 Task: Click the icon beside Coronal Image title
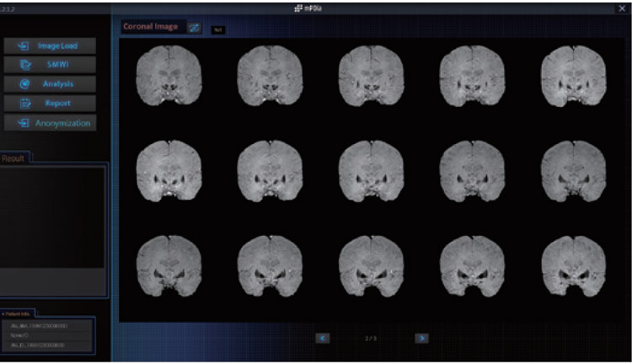coord(195,28)
